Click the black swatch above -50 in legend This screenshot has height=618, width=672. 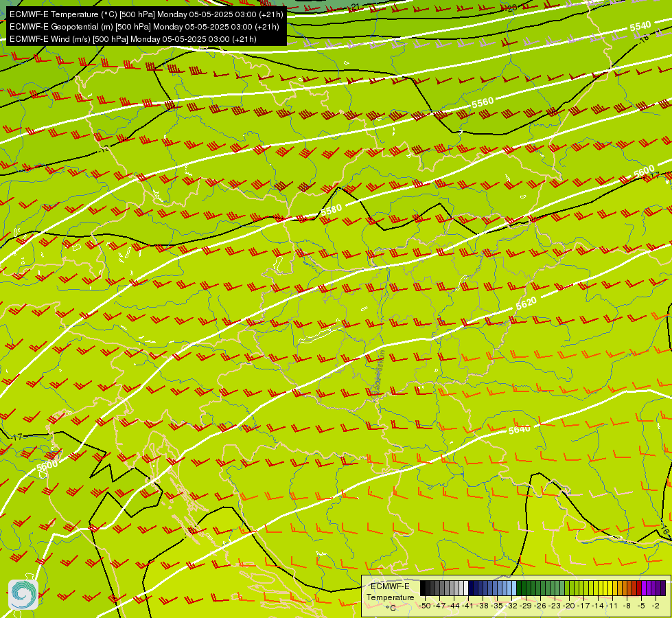click(423, 588)
